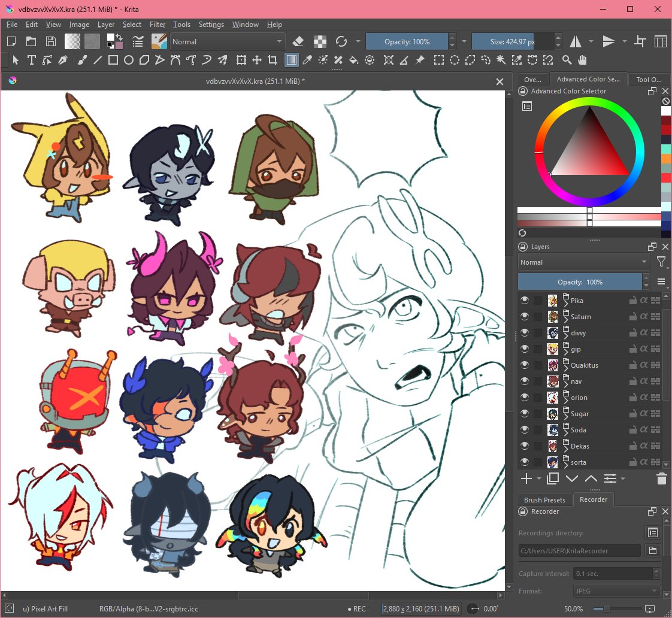Select the Zoom tool
Image resolution: width=672 pixels, height=618 pixels.
(x=567, y=60)
